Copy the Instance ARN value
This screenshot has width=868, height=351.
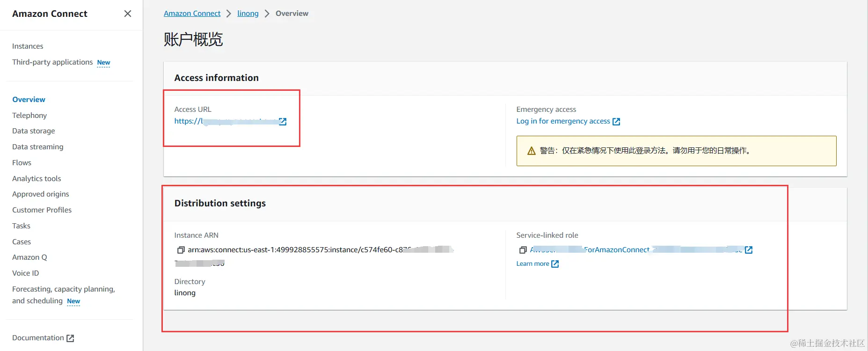[x=181, y=250]
